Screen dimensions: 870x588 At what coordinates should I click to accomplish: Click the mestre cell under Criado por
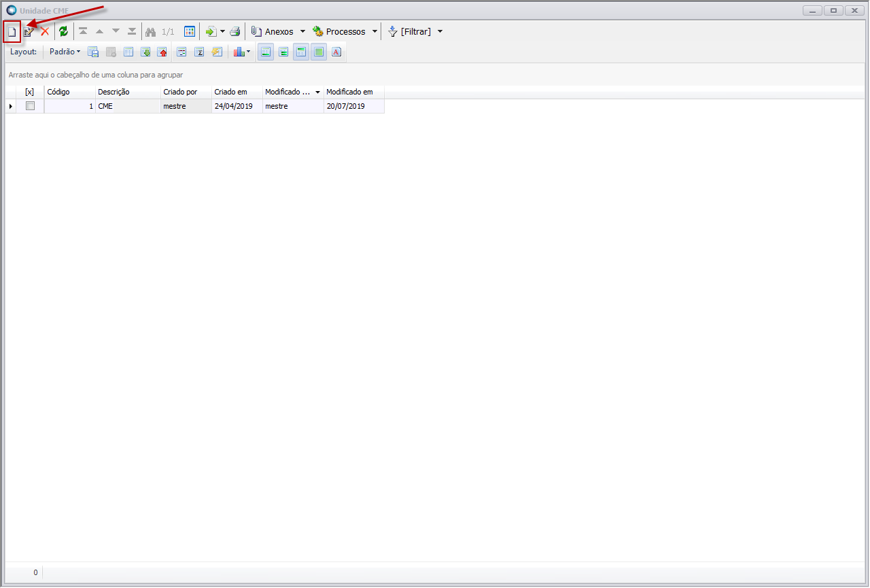tap(186, 106)
